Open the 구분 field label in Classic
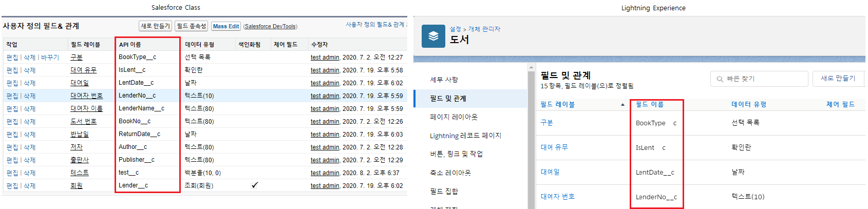 point(77,58)
